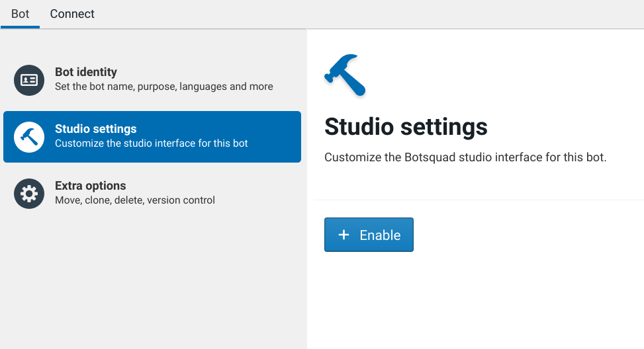The height and width of the screenshot is (349, 644).
Task: Click the large blue hammer icon
Action: (345, 75)
